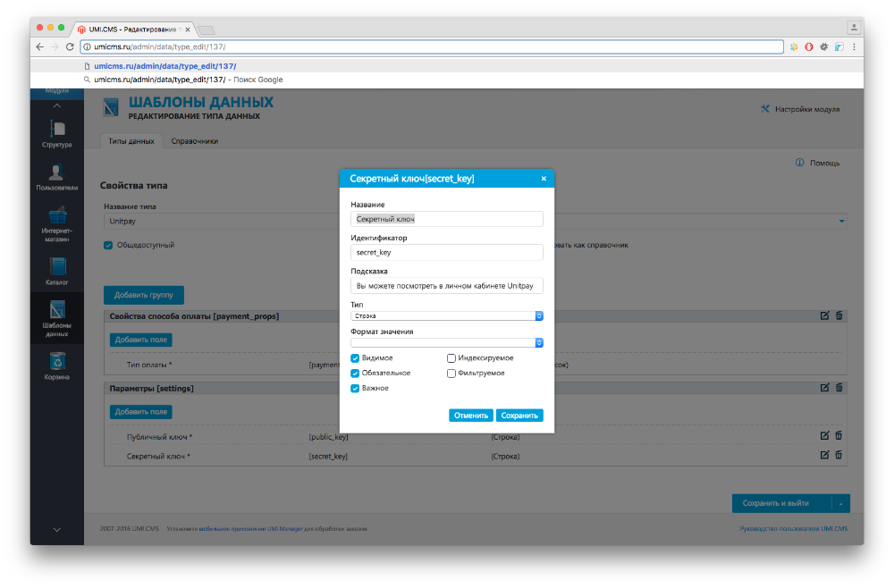894x588 pixels.
Task: Switch to the Справочники tab
Action: (x=194, y=141)
